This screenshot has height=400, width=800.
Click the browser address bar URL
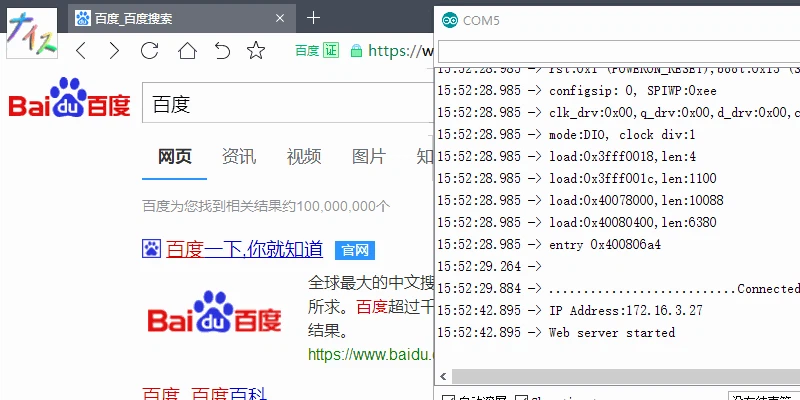click(401, 51)
